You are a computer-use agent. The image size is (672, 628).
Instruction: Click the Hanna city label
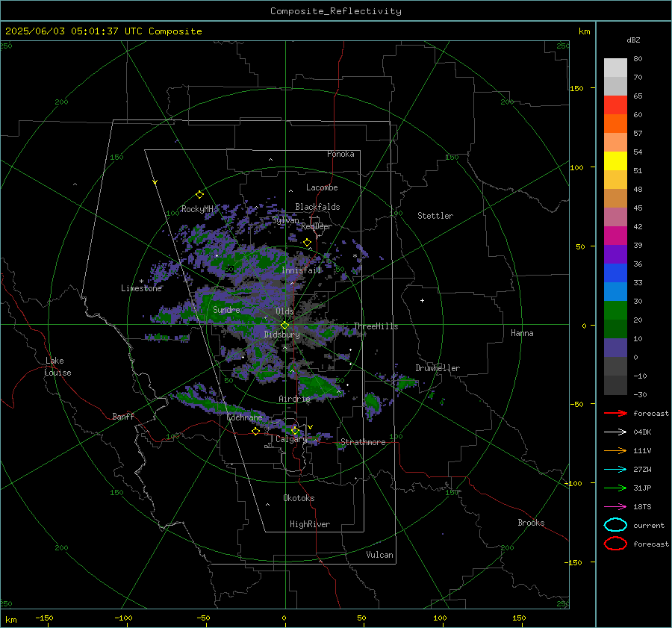[x=522, y=333]
